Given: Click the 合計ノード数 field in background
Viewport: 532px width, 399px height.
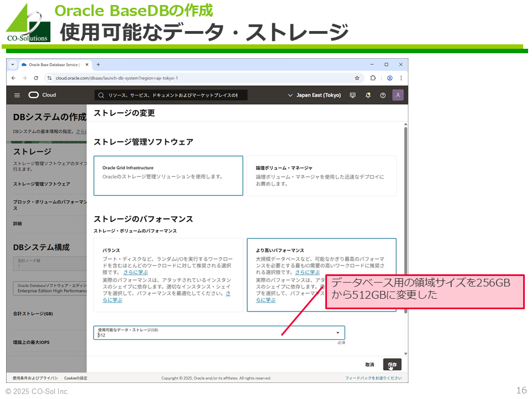Looking at the screenshot, I should click(x=50, y=263).
